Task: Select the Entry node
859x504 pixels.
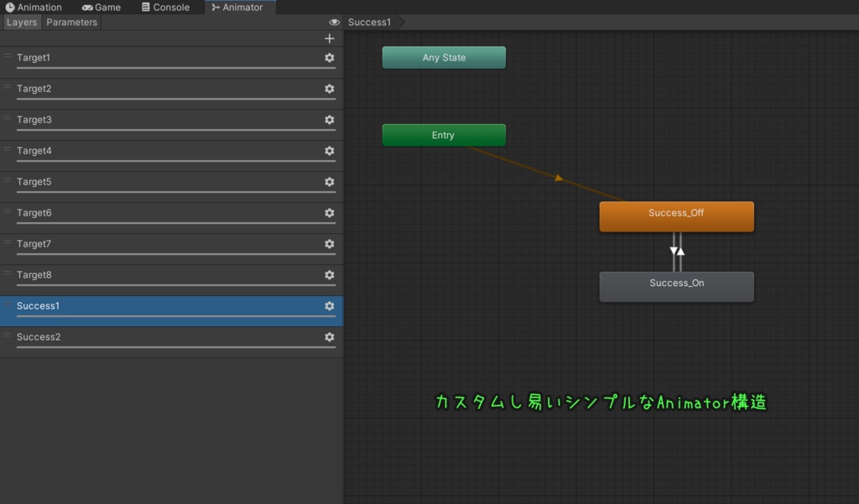Action: pos(444,135)
